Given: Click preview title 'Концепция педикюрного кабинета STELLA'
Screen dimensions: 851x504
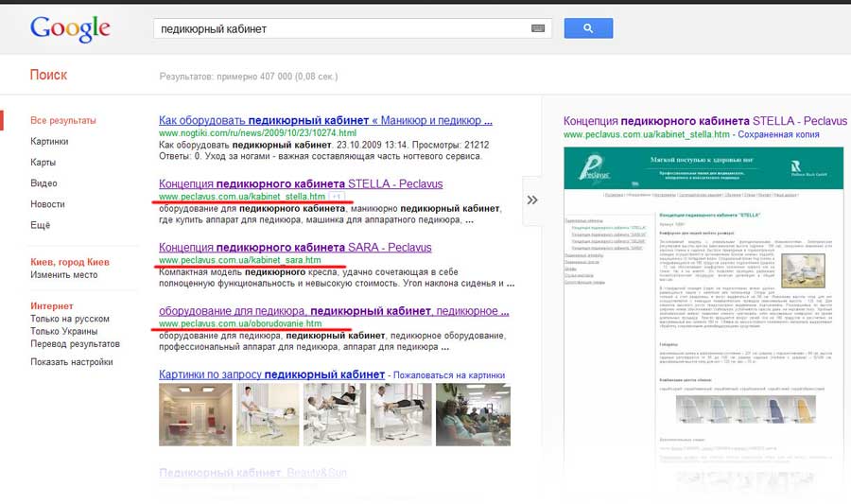Looking at the screenshot, I should (705, 121).
